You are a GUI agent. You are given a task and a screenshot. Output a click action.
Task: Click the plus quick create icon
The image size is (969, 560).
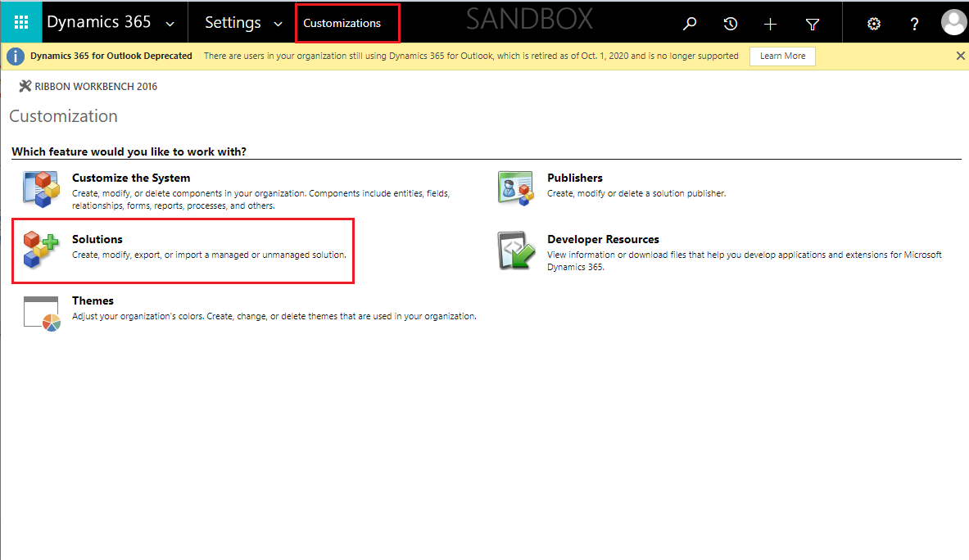(770, 24)
